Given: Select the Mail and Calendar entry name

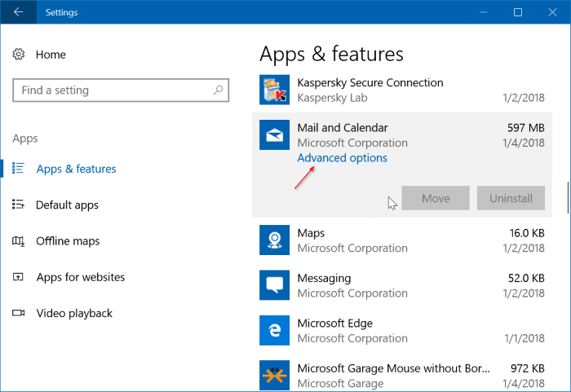Looking at the screenshot, I should coord(343,128).
